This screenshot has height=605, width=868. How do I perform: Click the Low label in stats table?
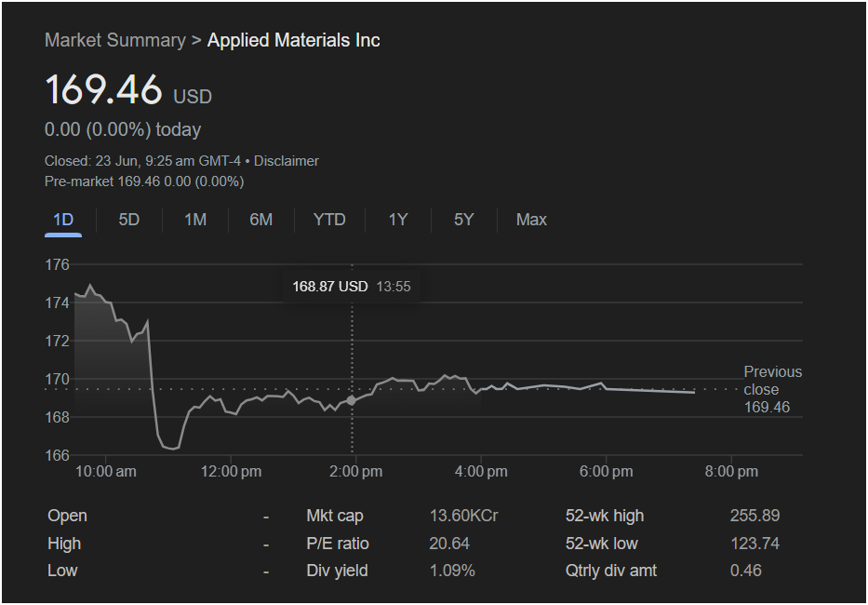(62, 571)
